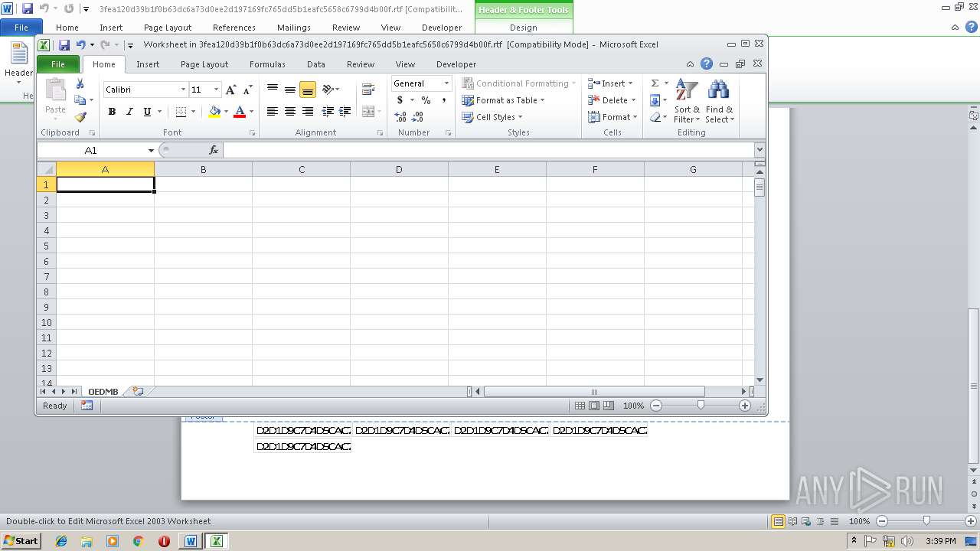Decrease the cell indent
980x551 pixels.
pyautogui.click(x=328, y=112)
